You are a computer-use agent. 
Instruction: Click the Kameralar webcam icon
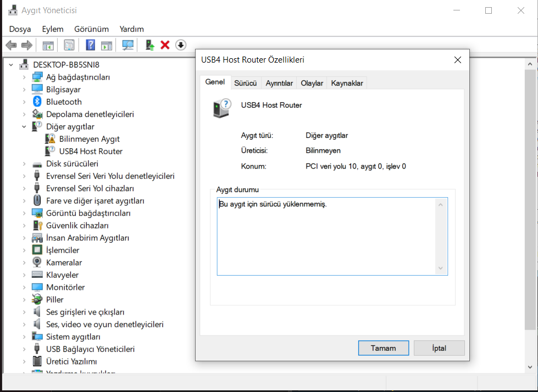(x=37, y=262)
